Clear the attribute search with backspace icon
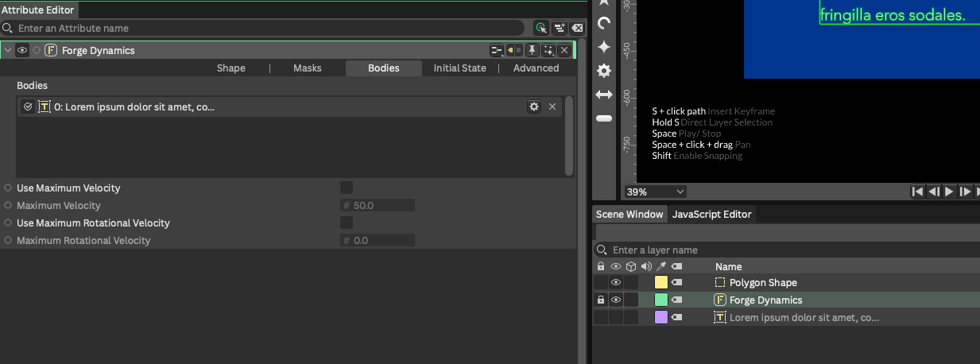Image resolution: width=980 pixels, height=364 pixels. (578, 28)
